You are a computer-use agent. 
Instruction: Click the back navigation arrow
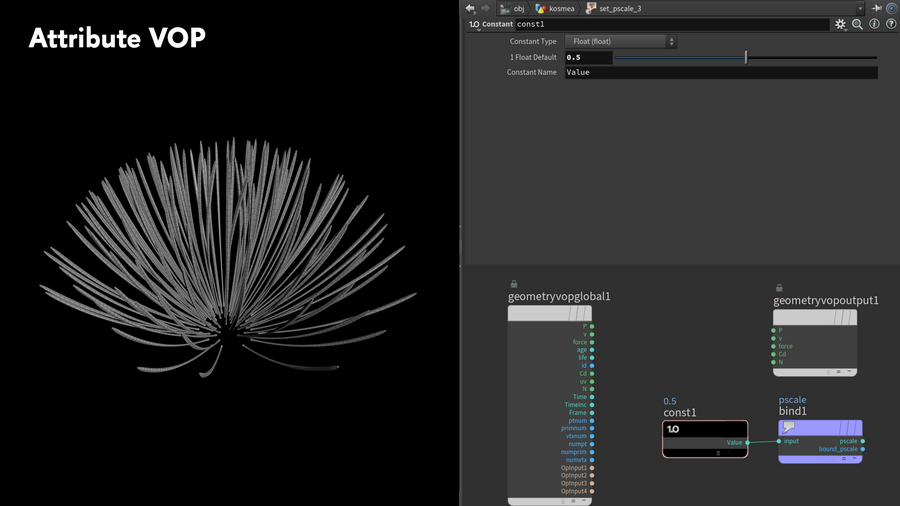pyautogui.click(x=470, y=8)
